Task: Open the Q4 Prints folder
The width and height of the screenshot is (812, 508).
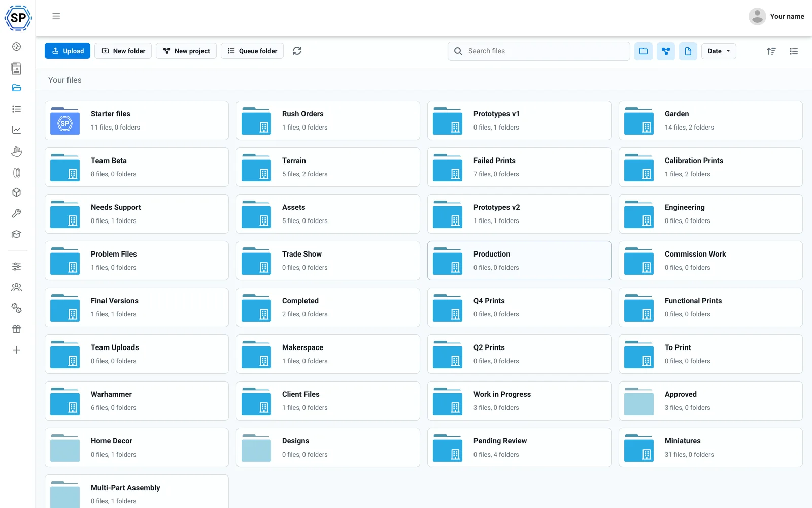Action: click(x=519, y=307)
